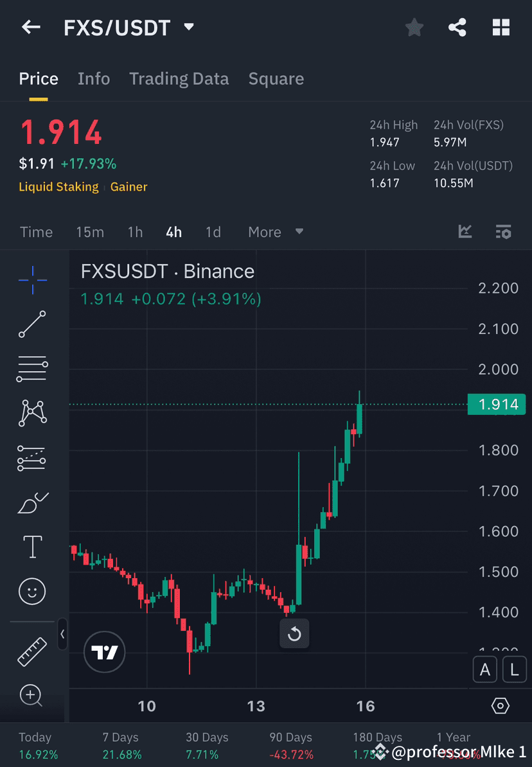The height and width of the screenshot is (767, 532).
Task: Switch to the Trading Data tab
Action: [x=179, y=78]
